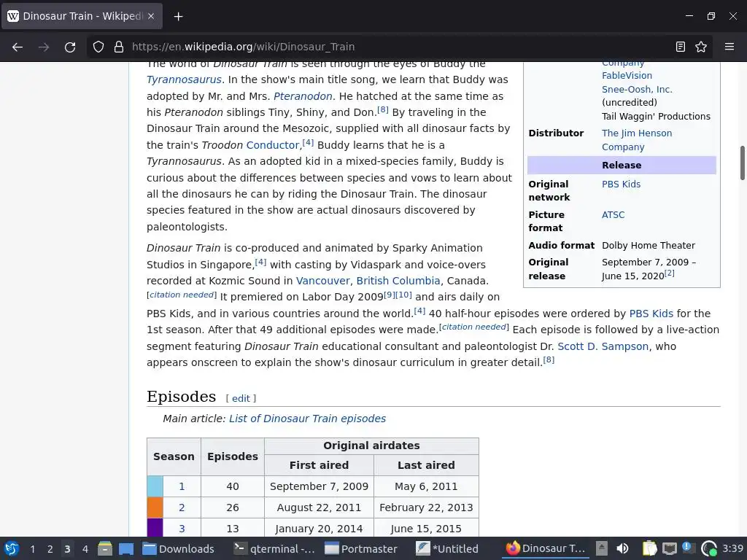Click footnote [9] after Labor Day 2009
The height and width of the screenshot is (560, 747).
390,295
